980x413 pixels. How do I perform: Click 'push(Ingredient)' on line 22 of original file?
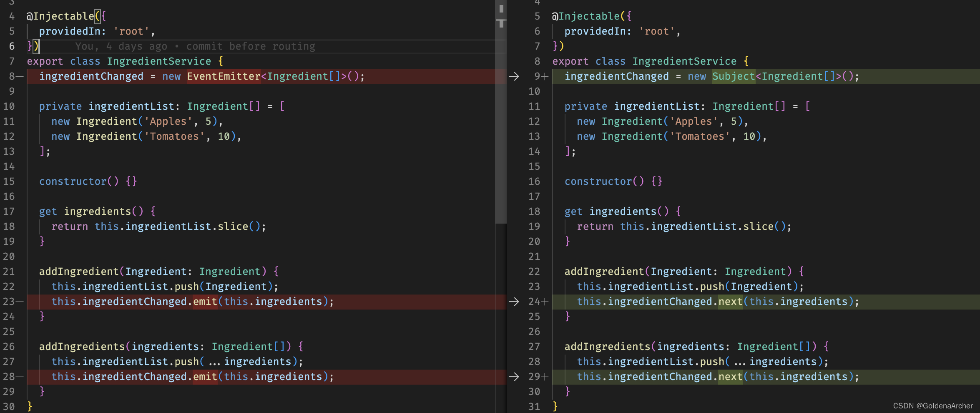tap(224, 287)
